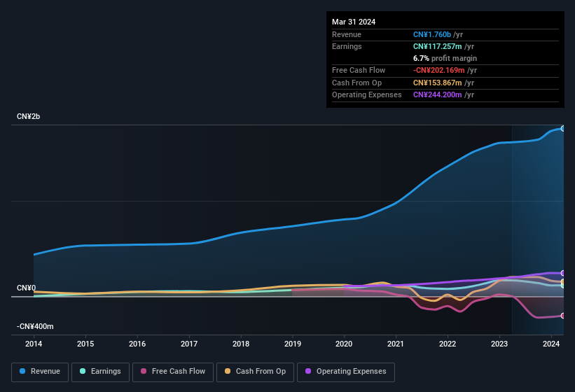Click the CN¥117.257m earnings value
The height and width of the screenshot is (392, 575).
coord(438,46)
